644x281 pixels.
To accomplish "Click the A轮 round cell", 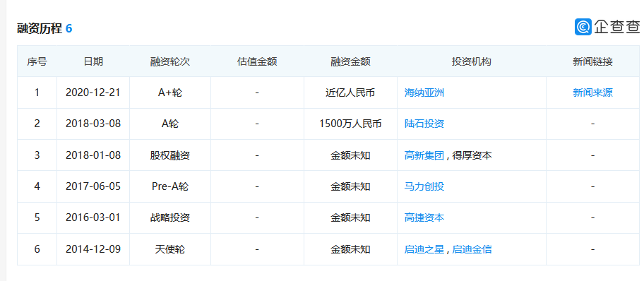I will click(x=170, y=124).
